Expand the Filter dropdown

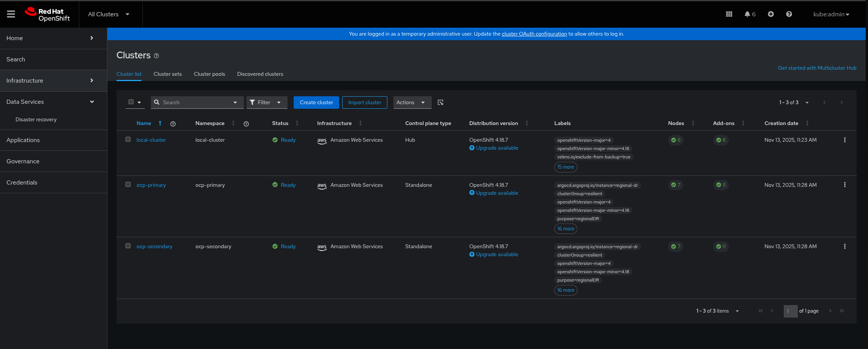(x=267, y=102)
